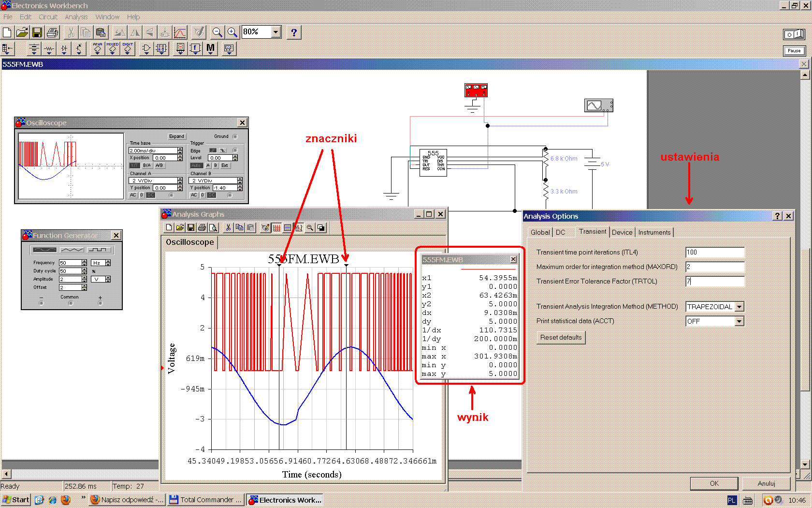Viewport: 812px width, 508px height.
Task: Open the Instruments parts bin in toolbar
Action: (229, 48)
